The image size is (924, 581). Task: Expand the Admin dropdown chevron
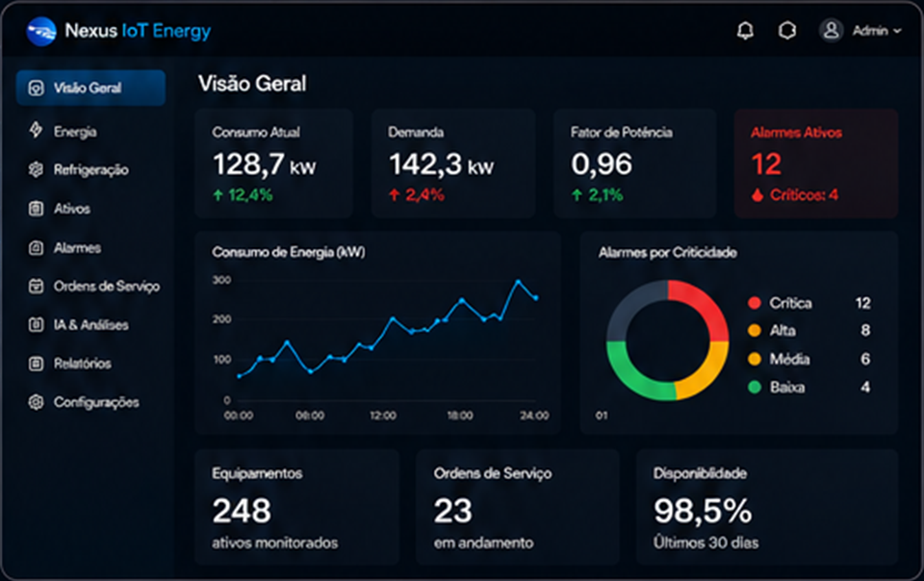tap(897, 31)
